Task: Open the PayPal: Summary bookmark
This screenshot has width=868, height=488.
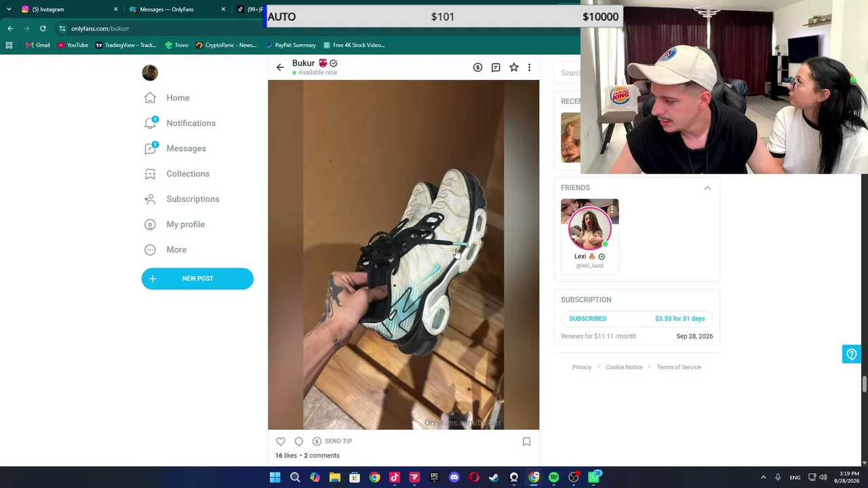Action: (x=291, y=45)
